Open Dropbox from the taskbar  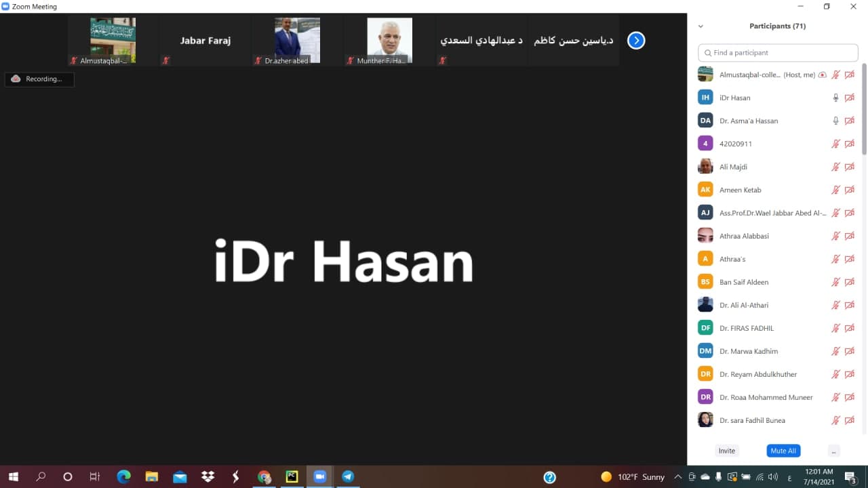point(208,476)
